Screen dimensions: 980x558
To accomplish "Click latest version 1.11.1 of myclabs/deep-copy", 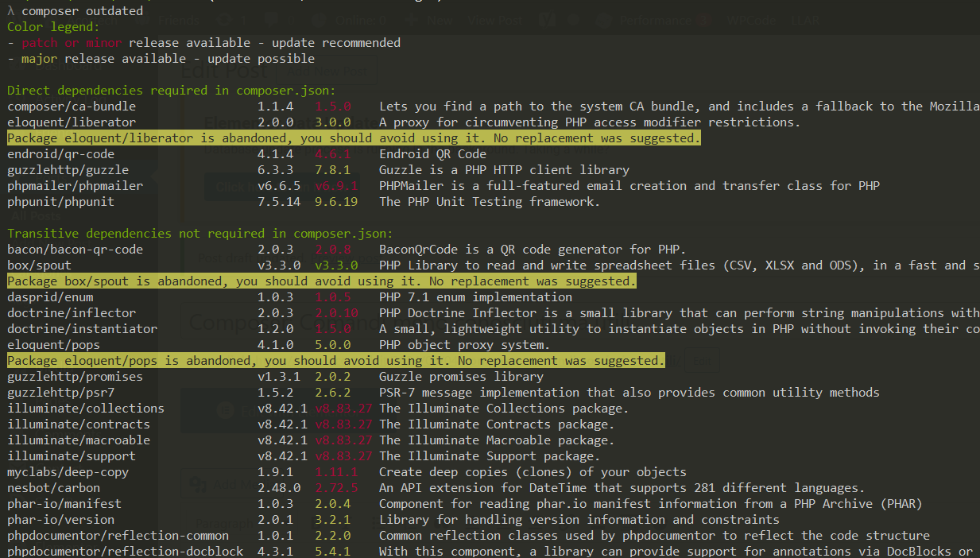I will tap(336, 472).
